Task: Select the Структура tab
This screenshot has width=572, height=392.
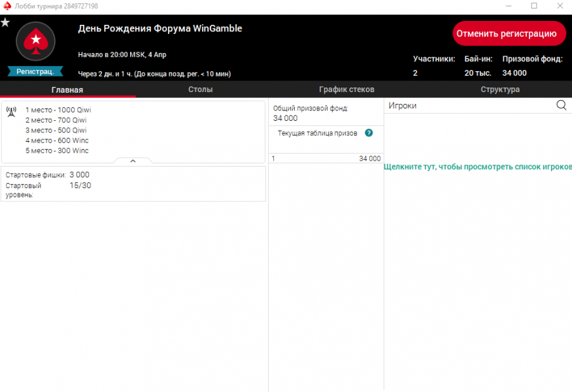Action: (x=500, y=90)
